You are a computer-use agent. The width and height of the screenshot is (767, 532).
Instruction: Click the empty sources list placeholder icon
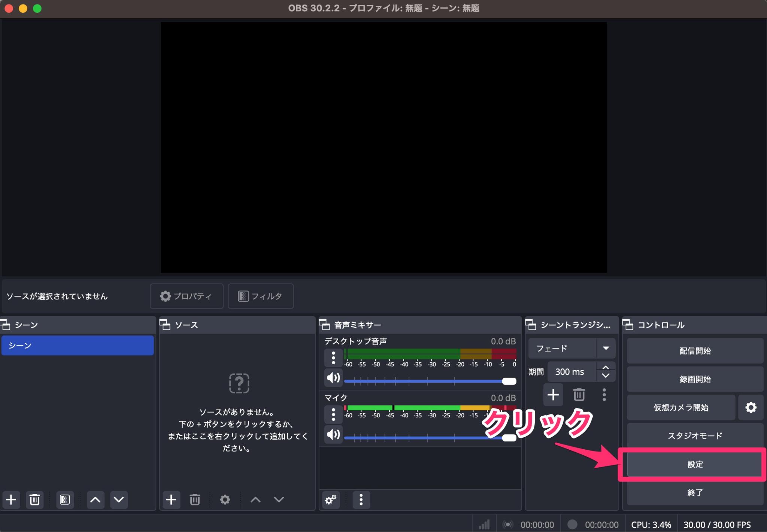(x=239, y=383)
